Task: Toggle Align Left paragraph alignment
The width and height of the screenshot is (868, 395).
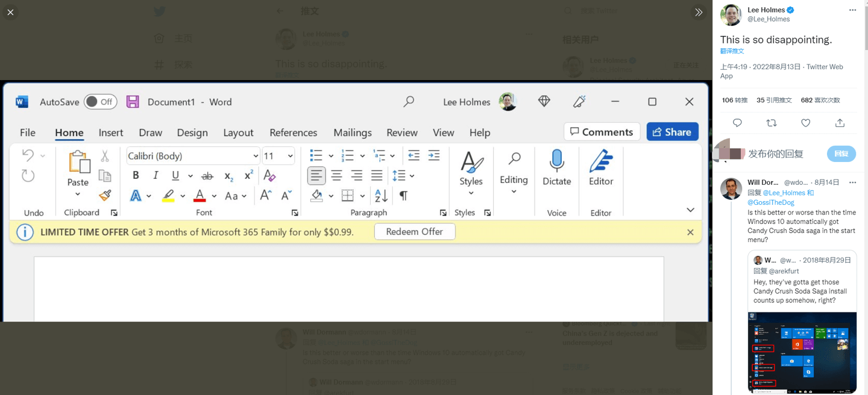Action: [316, 176]
